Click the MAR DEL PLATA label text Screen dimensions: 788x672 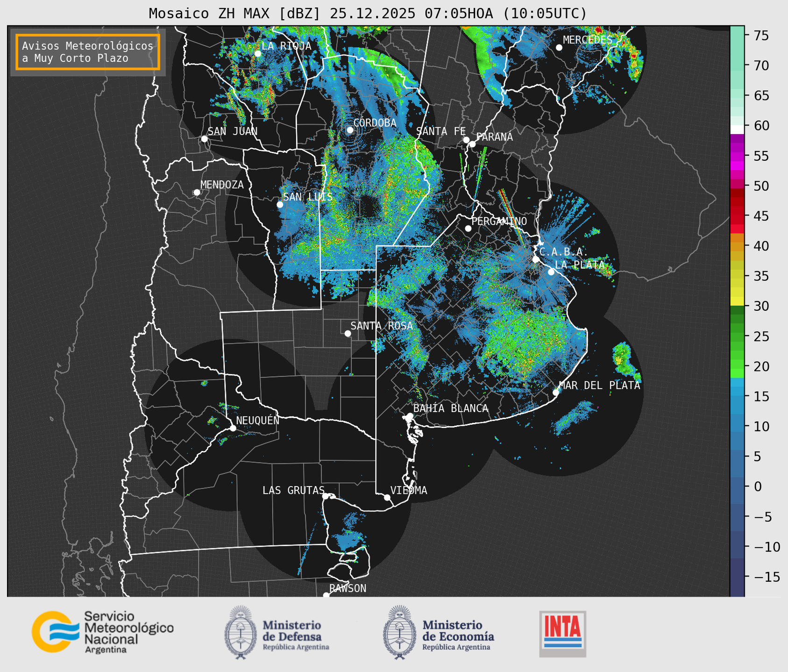(x=599, y=386)
